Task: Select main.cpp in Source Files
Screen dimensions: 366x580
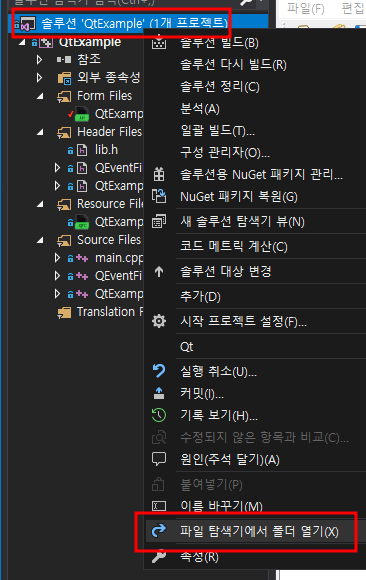Action: 119,258
